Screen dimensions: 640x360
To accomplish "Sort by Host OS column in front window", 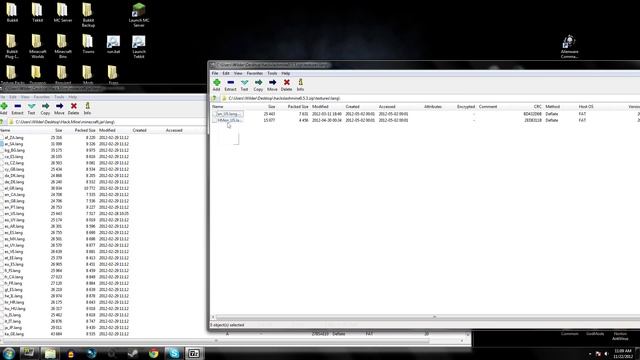I will click(586, 107).
